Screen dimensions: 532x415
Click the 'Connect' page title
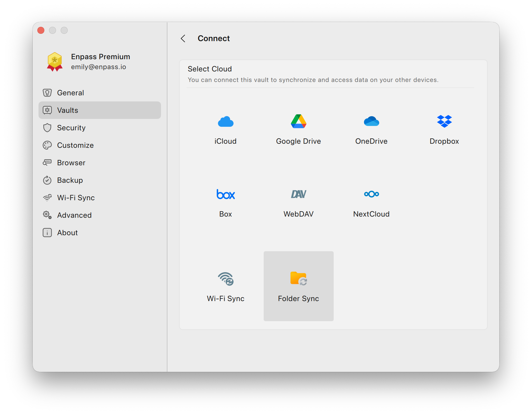[x=214, y=38]
